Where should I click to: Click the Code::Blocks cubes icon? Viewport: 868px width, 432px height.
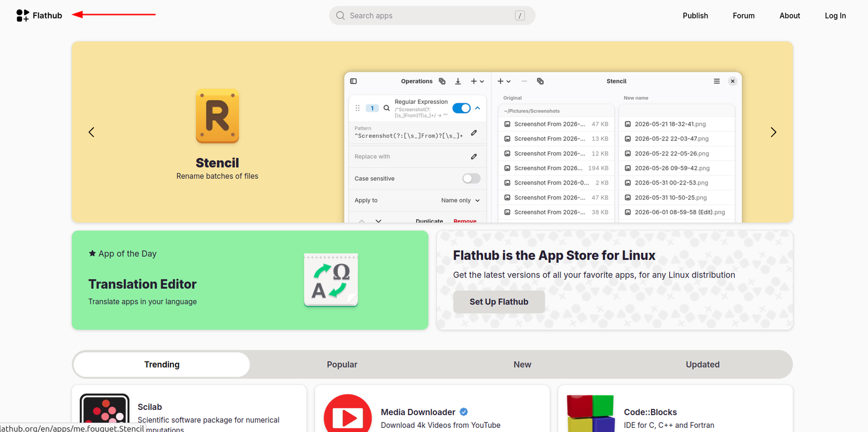(591, 413)
